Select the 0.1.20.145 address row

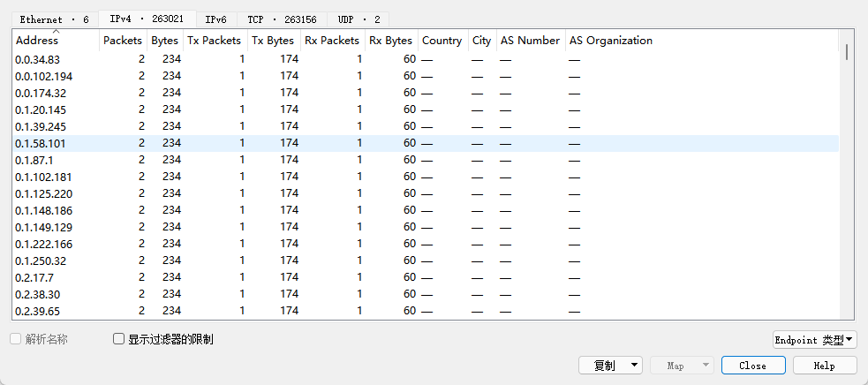coord(425,109)
